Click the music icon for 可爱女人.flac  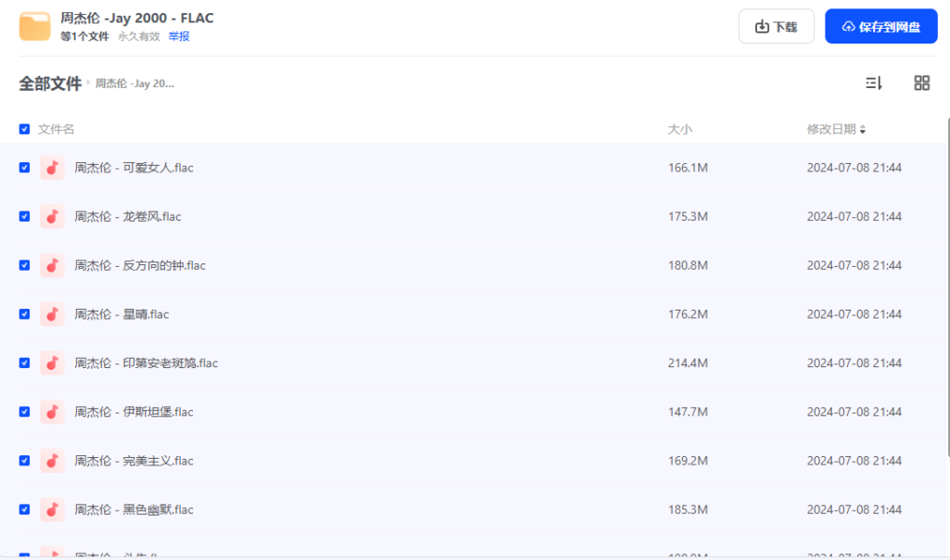pyautogui.click(x=52, y=168)
